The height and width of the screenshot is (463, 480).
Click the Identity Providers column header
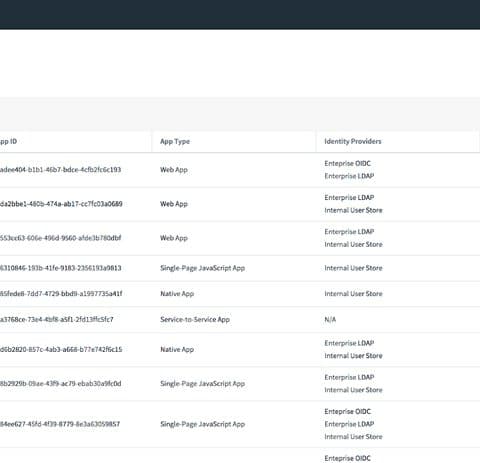[353, 141]
